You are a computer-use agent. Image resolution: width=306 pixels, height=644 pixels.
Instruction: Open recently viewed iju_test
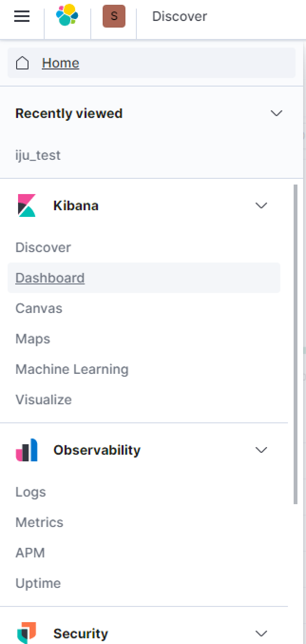(38, 156)
